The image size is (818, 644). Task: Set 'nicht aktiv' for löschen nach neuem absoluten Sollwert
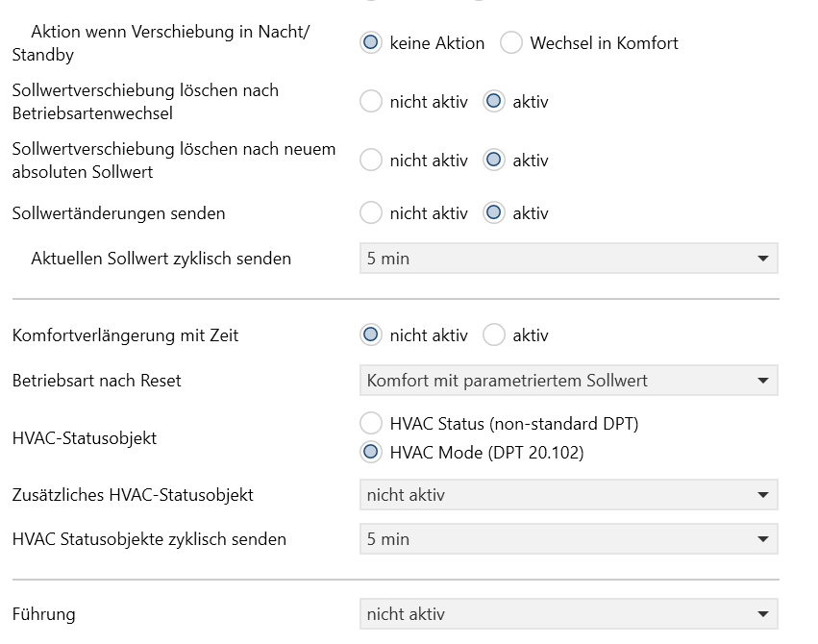pos(371,161)
